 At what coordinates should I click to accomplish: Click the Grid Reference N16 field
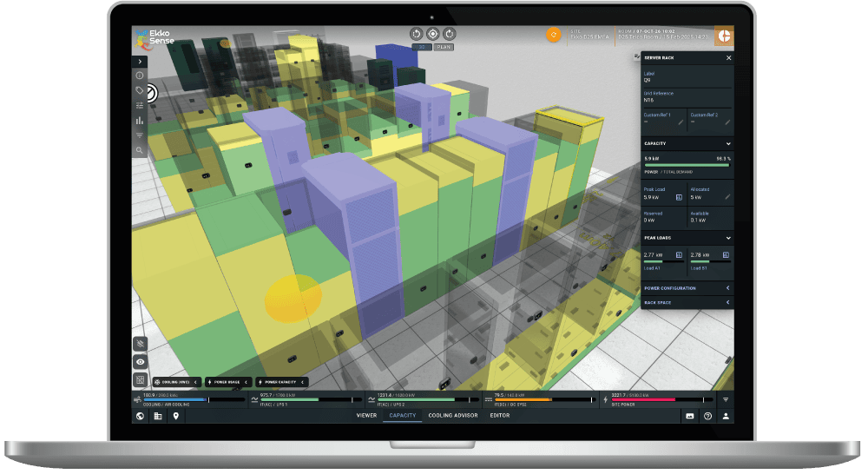pos(687,97)
